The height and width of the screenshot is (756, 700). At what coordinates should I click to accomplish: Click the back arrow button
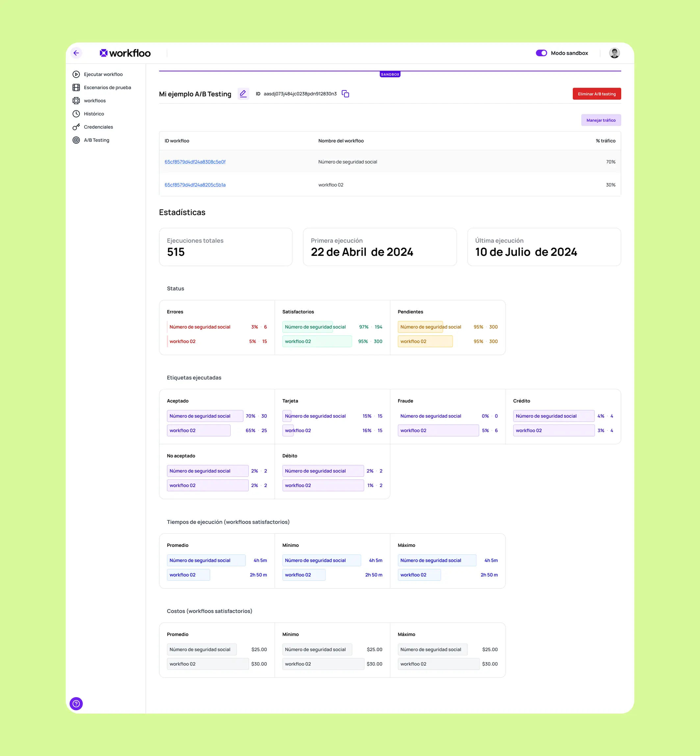click(x=76, y=53)
